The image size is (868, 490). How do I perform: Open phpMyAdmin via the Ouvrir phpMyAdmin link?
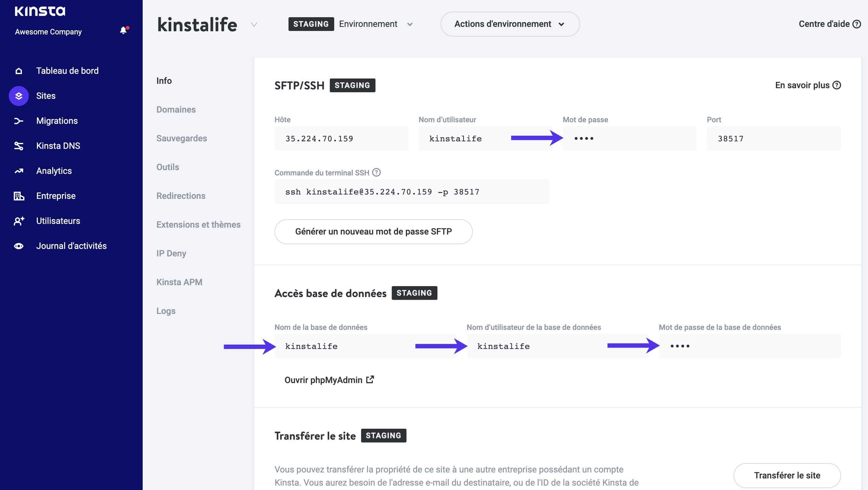click(x=329, y=380)
